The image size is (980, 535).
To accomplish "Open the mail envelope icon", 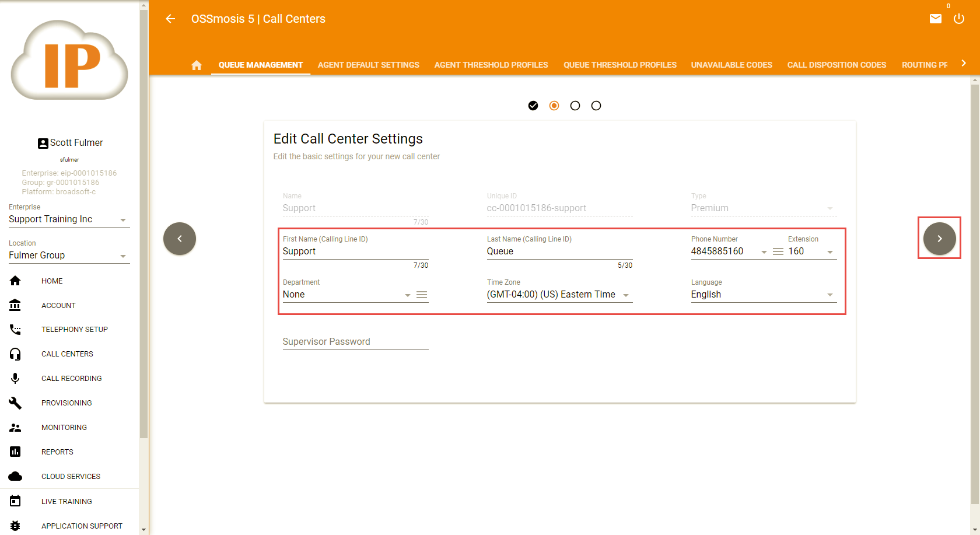I will (x=936, y=19).
